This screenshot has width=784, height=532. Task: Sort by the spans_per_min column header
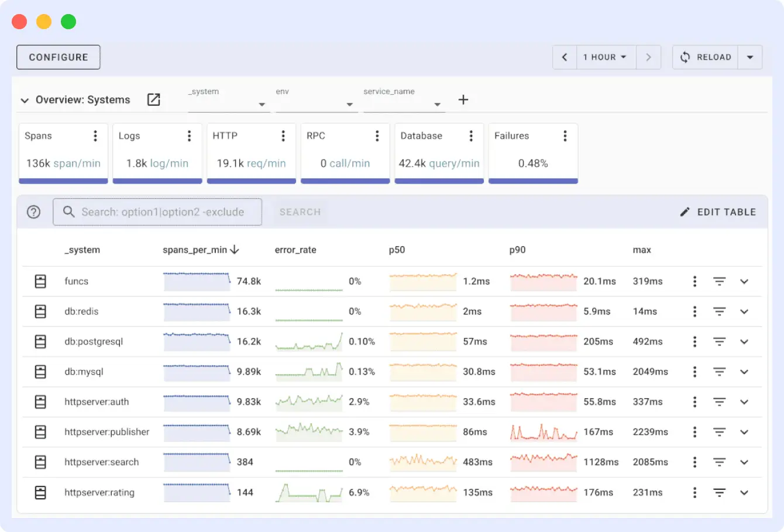[x=201, y=250]
